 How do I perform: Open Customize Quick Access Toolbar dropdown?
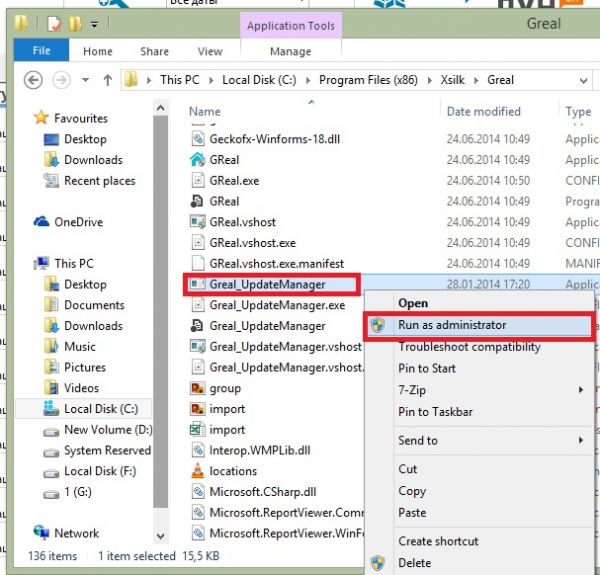click(x=94, y=25)
